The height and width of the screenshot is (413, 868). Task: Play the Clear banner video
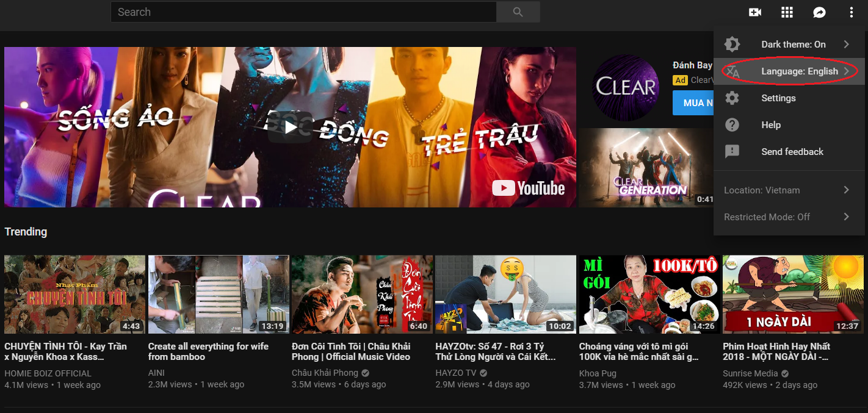(x=290, y=127)
